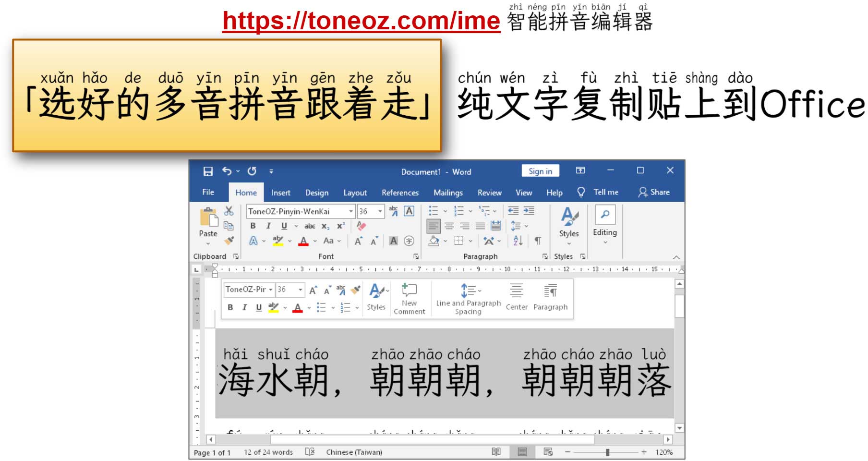This screenshot has height=461, width=868.
Task: Open ribbon font name dropdown ToneOZ-Pinyin-WenKai
Action: coord(351,211)
